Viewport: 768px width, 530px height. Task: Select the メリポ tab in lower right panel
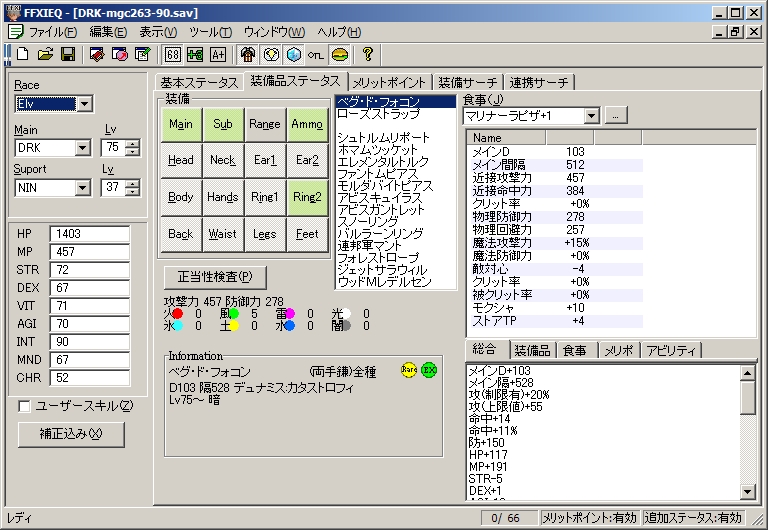(x=619, y=350)
